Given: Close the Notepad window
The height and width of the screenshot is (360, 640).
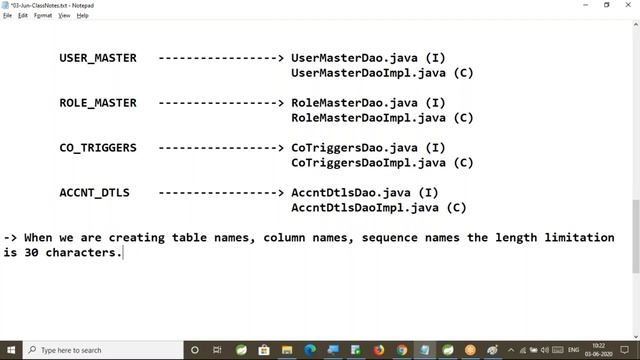Looking at the screenshot, I should [628, 5].
